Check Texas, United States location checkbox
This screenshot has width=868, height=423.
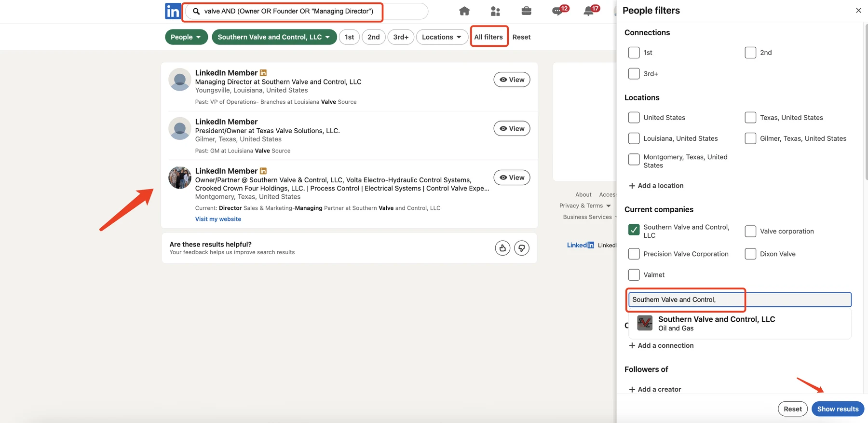[750, 117]
